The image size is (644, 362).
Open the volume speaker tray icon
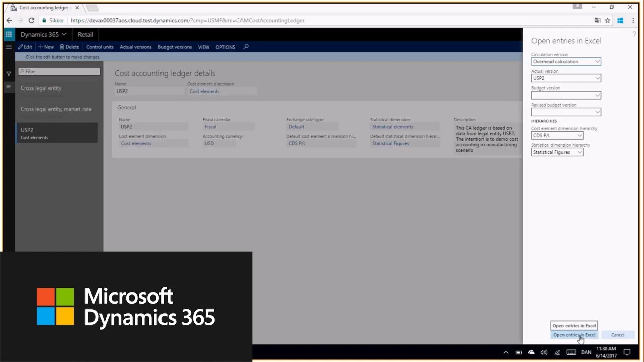click(544, 352)
